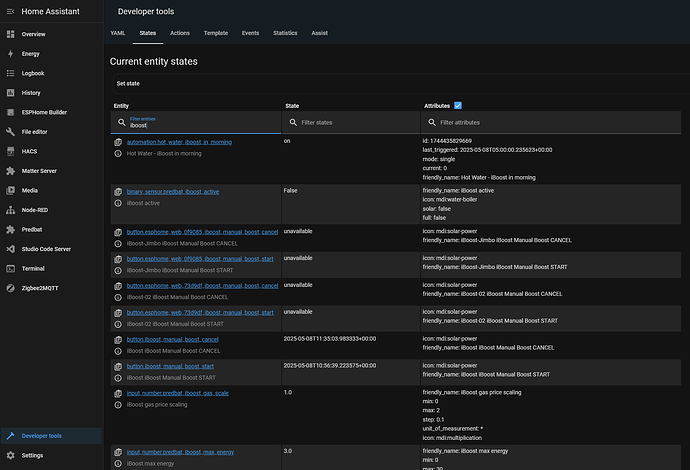This screenshot has height=470, width=690.
Task: Open the Matter Server puzzle icon
Action: point(11,171)
